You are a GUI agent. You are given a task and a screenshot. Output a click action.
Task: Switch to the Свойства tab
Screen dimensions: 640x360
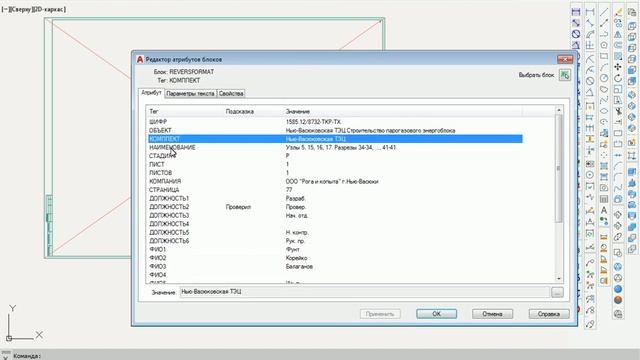tap(231, 93)
